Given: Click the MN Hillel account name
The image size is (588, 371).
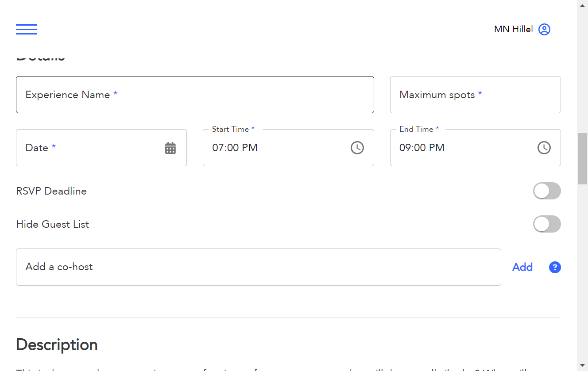Looking at the screenshot, I should [514, 29].
